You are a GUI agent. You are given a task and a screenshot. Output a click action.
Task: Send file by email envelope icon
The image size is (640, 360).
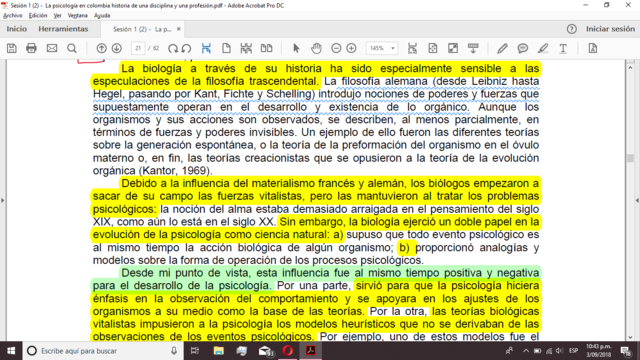[x=52, y=48]
